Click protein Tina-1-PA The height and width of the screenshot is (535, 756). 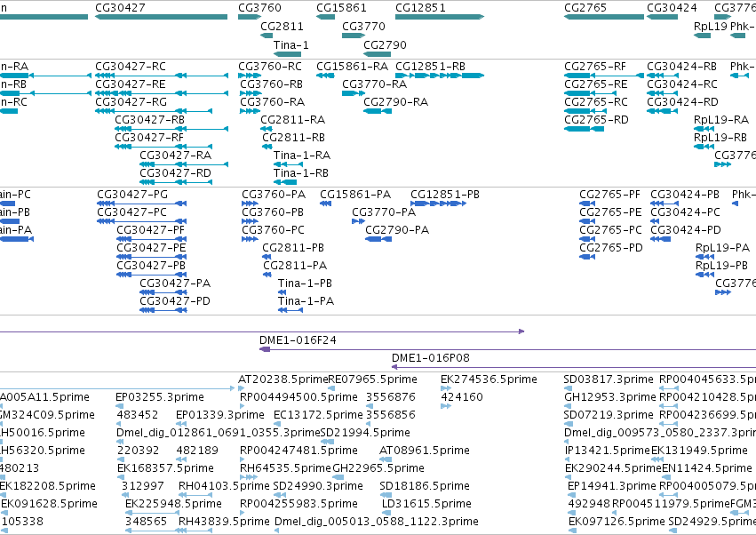pos(290,310)
